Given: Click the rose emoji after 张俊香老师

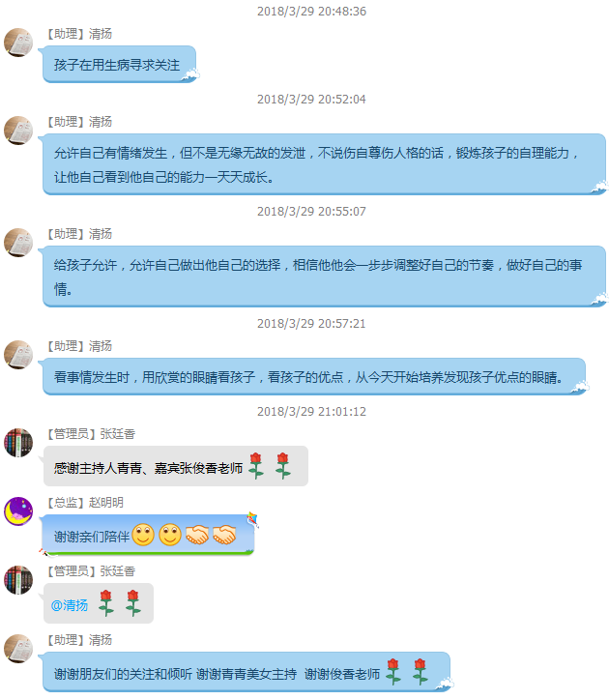Looking at the screenshot, I should (x=256, y=466).
